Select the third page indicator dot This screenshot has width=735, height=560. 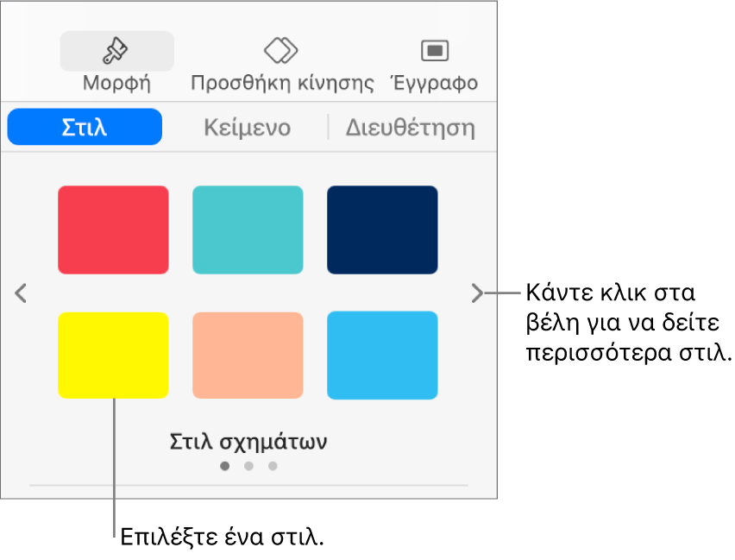pos(273,466)
